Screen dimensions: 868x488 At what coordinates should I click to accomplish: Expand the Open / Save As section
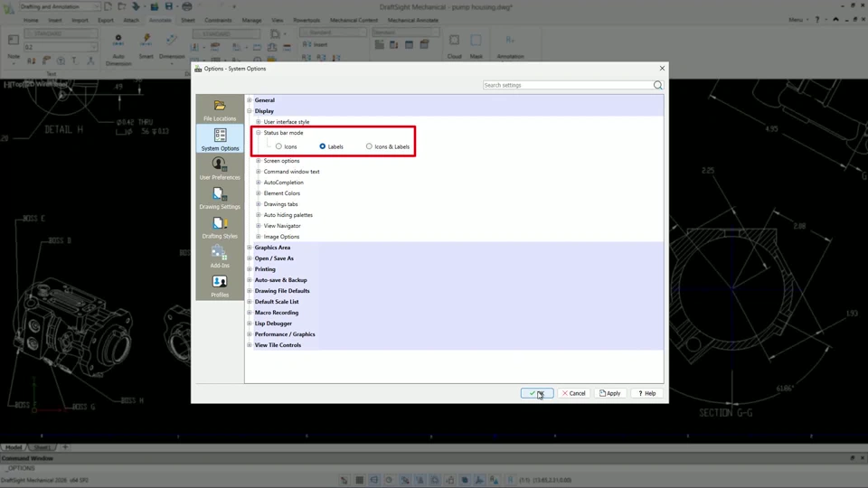coord(250,258)
